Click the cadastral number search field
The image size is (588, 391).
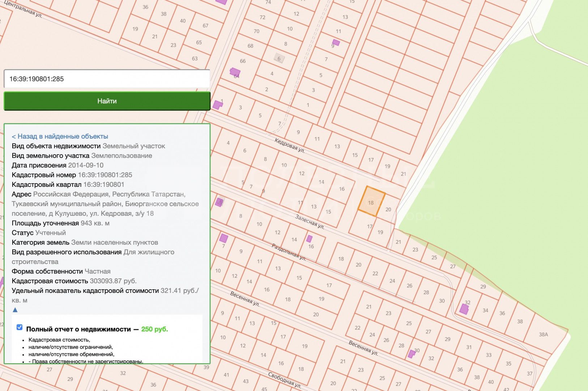click(107, 79)
